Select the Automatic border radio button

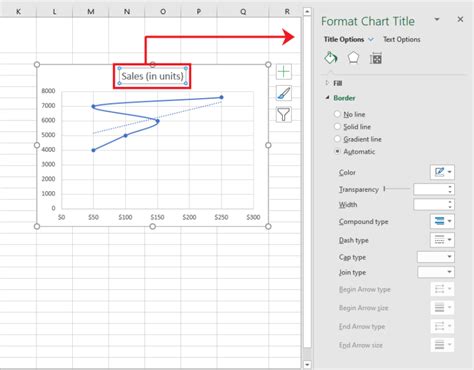(x=337, y=151)
